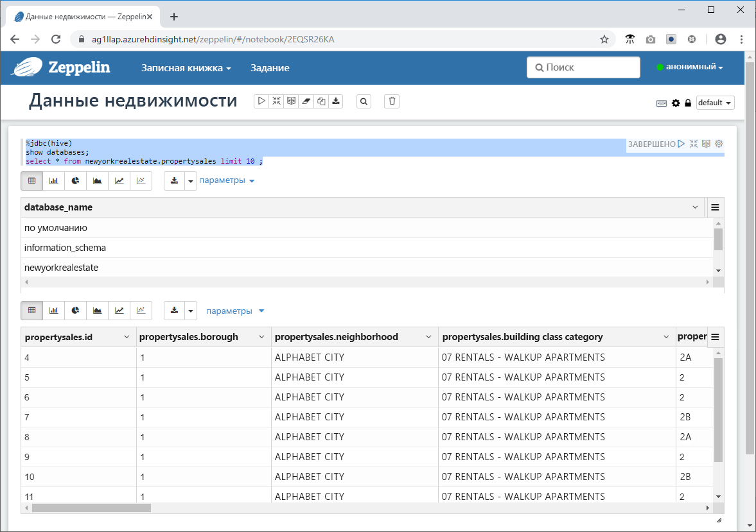Image resolution: width=756 pixels, height=532 pixels.
Task: Collapse all paragraphs using the arrows icon
Action: [276, 101]
